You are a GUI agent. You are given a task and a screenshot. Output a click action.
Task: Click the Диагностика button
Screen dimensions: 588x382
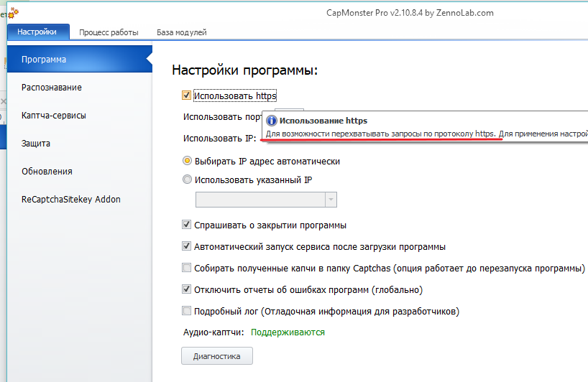pyautogui.click(x=217, y=355)
